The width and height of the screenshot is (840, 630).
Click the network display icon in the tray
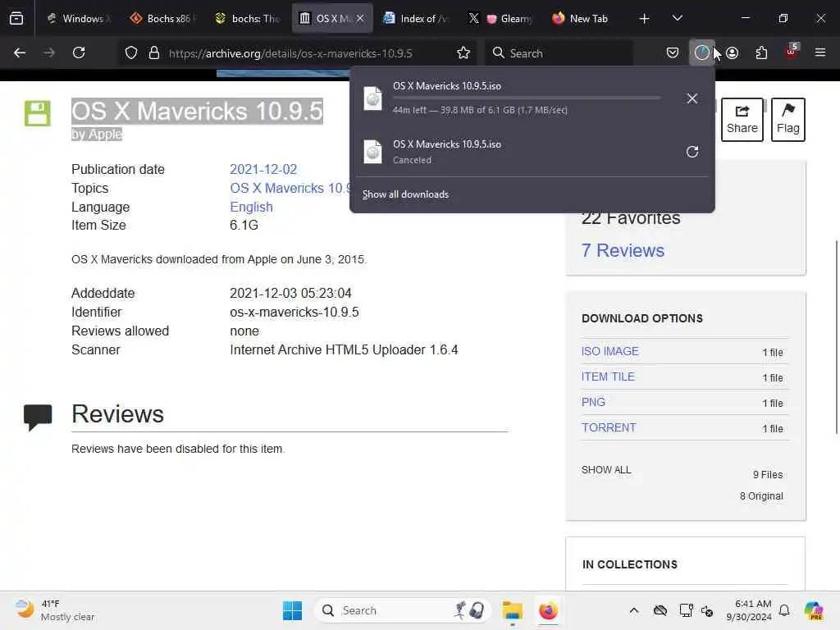687,610
